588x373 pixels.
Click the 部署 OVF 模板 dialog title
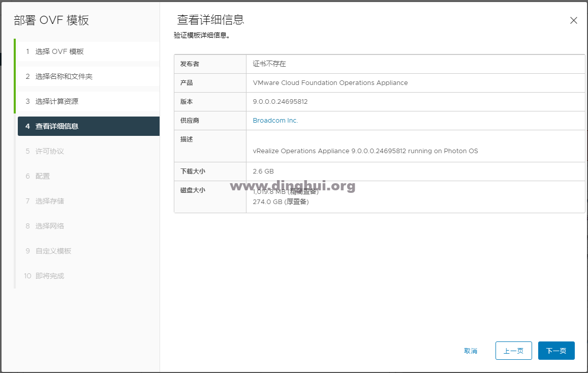coord(51,20)
